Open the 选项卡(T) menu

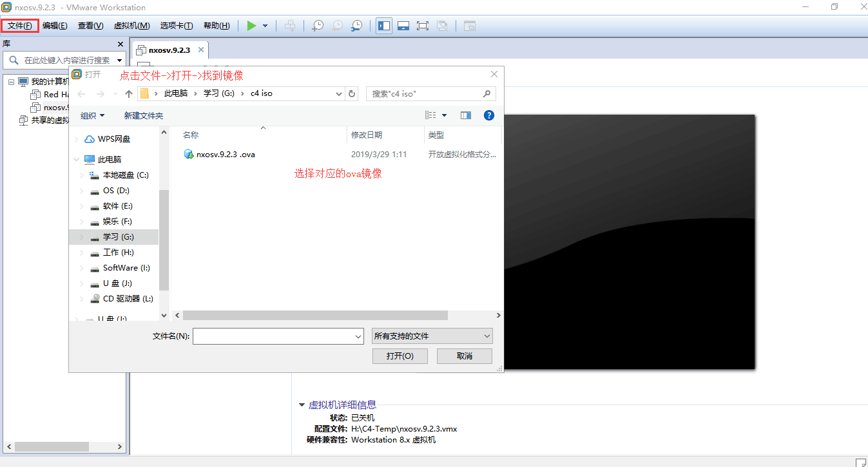[x=177, y=26]
